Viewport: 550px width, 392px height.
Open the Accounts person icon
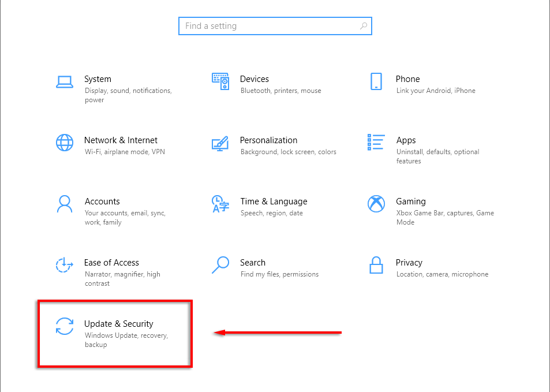point(65,204)
